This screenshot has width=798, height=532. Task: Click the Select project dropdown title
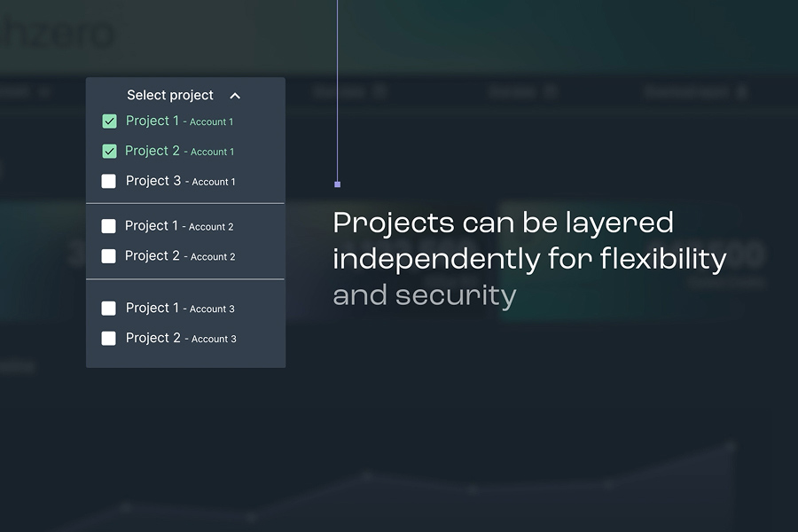[x=170, y=95]
